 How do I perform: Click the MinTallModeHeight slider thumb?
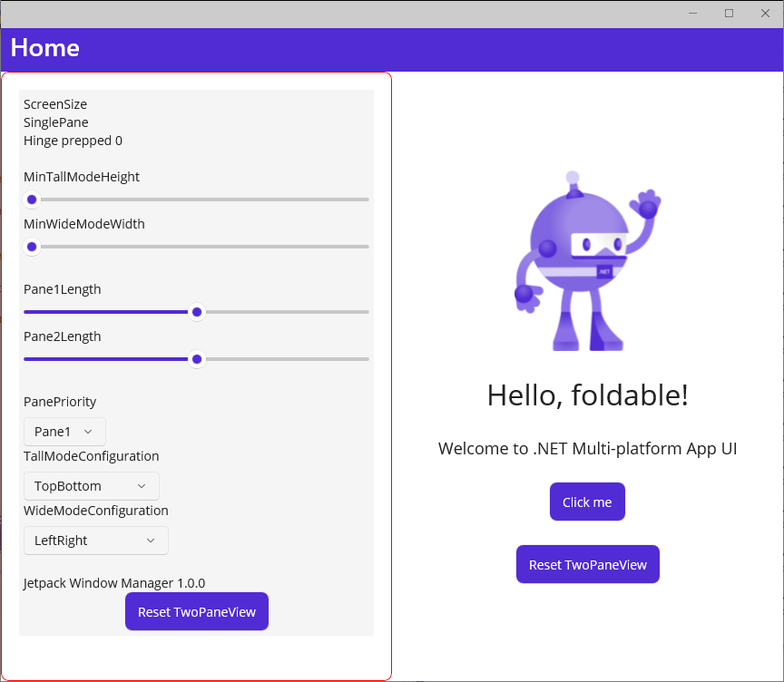click(32, 200)
